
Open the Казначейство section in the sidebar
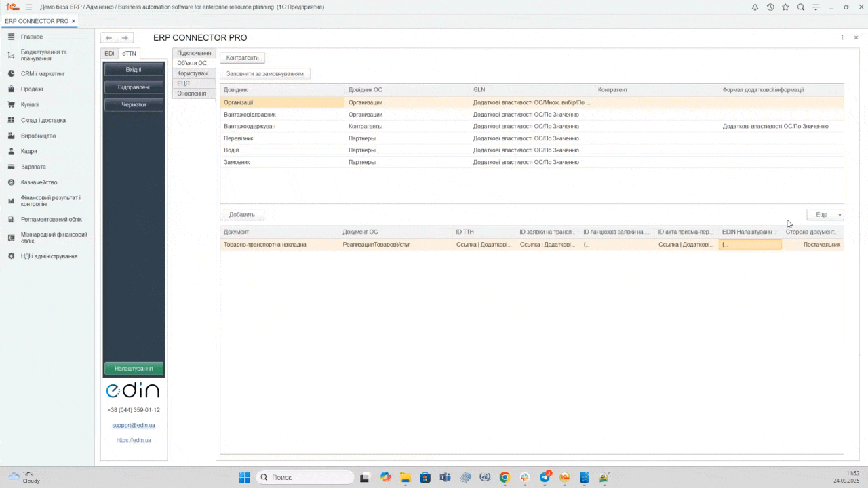pyautogui.click(x=39, y=182)
